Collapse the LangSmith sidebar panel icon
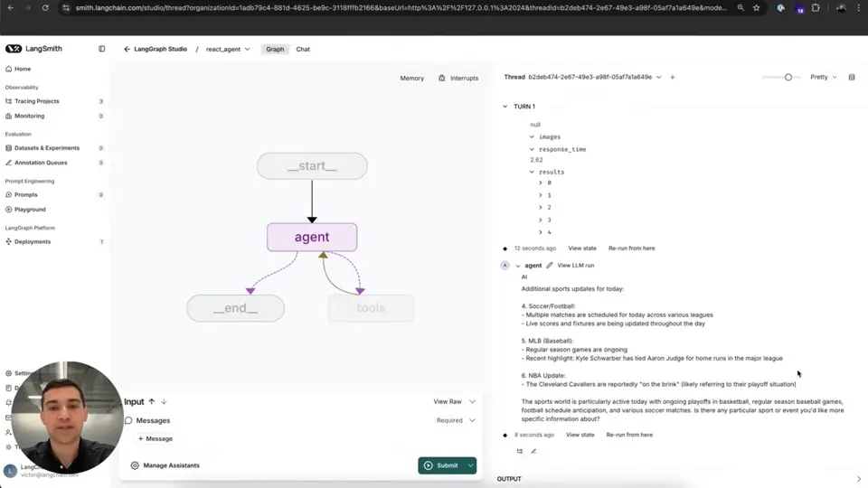 coord(102,49)
